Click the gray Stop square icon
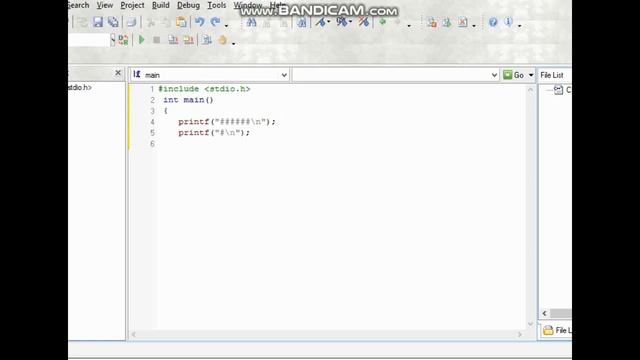Image resolution: width=640 pixels, height=360 pixels. point(156,40)
